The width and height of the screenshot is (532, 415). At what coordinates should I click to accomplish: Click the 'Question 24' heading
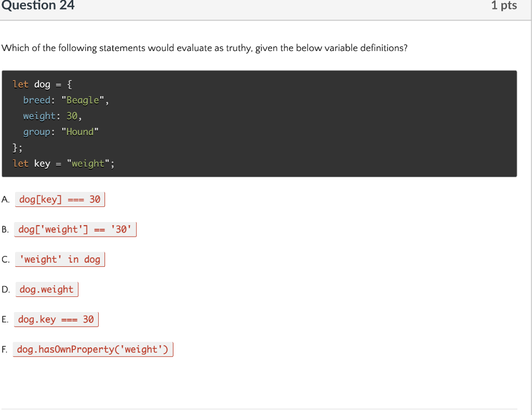38,5
